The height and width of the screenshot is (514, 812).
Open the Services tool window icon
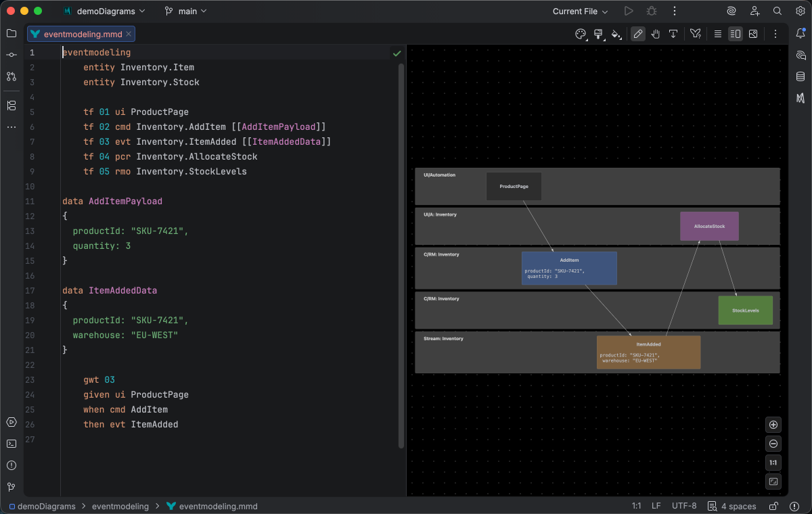12,422
